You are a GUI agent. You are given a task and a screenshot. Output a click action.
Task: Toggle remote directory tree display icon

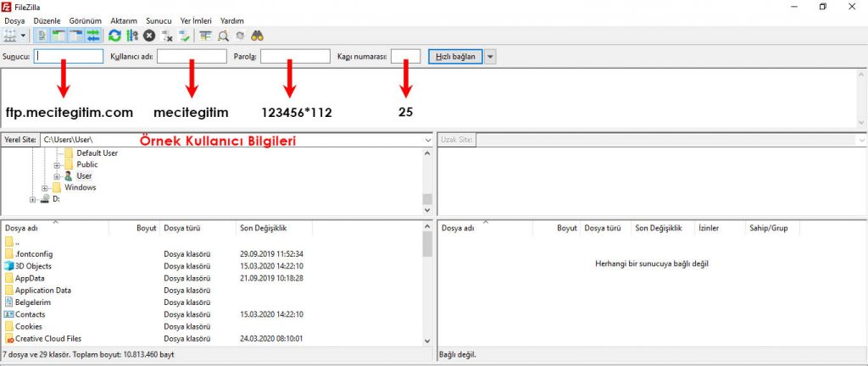click(75, 36)
